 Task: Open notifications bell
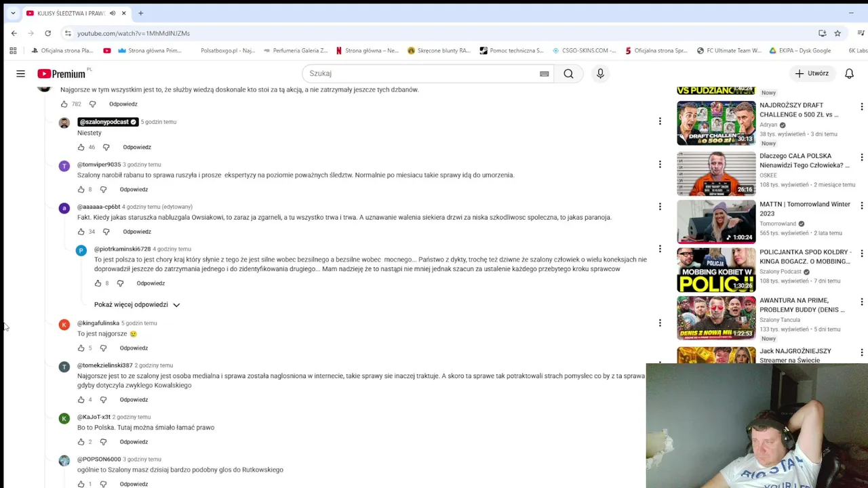click(x=849, y=73)
